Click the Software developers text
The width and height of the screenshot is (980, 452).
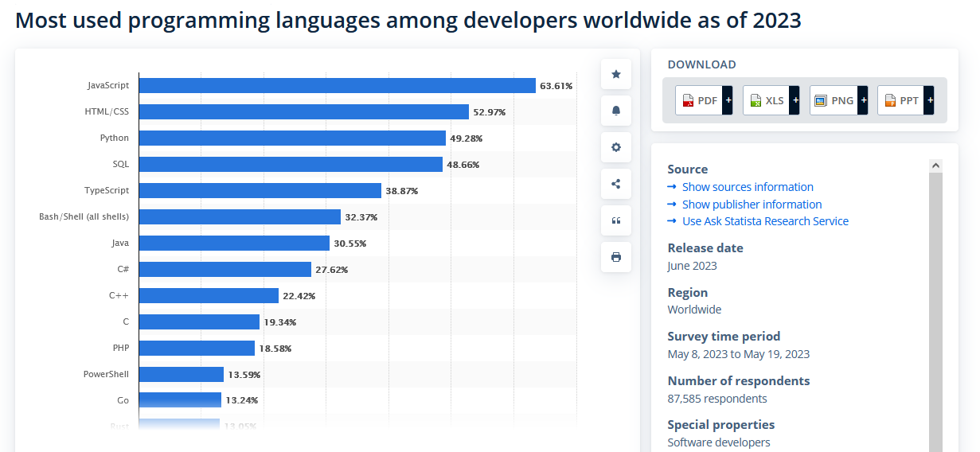click(x=719, y=442)
